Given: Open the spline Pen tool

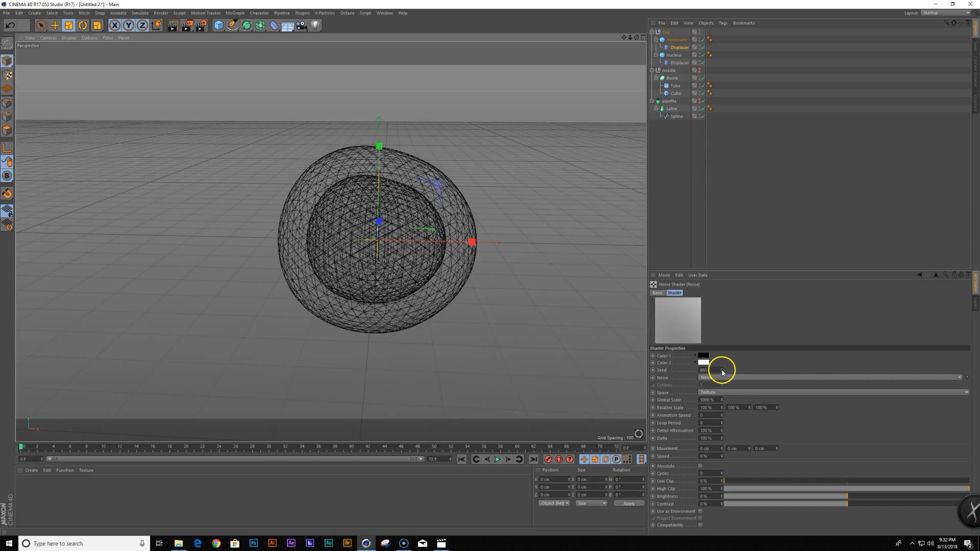Looking at the screenshot, I should (233, 26).
